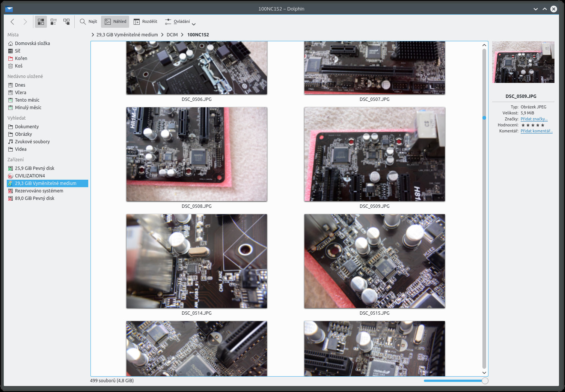Set rating to first star
Viewport: 565px width, 392px height.
coord(523,125)
